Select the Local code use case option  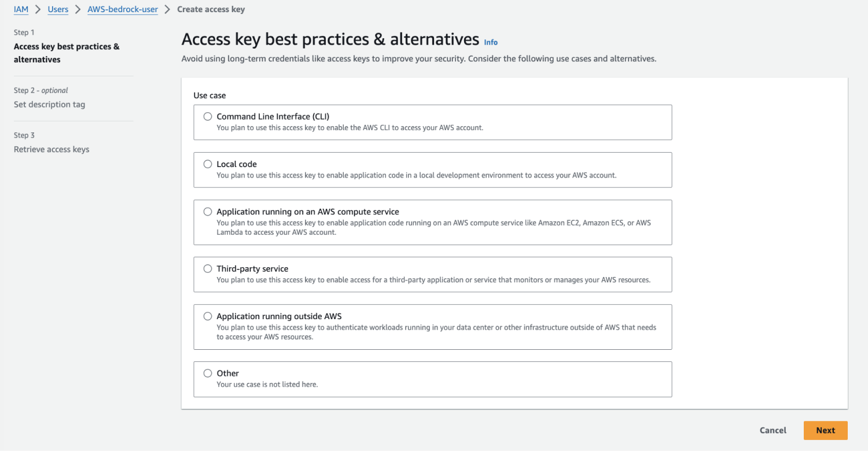point(208,164)
